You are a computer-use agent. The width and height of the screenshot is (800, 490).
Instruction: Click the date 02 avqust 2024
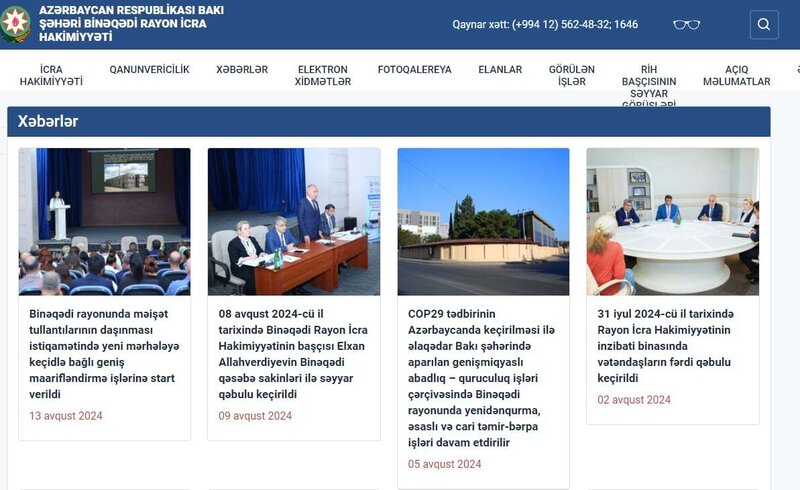(634, 400)
